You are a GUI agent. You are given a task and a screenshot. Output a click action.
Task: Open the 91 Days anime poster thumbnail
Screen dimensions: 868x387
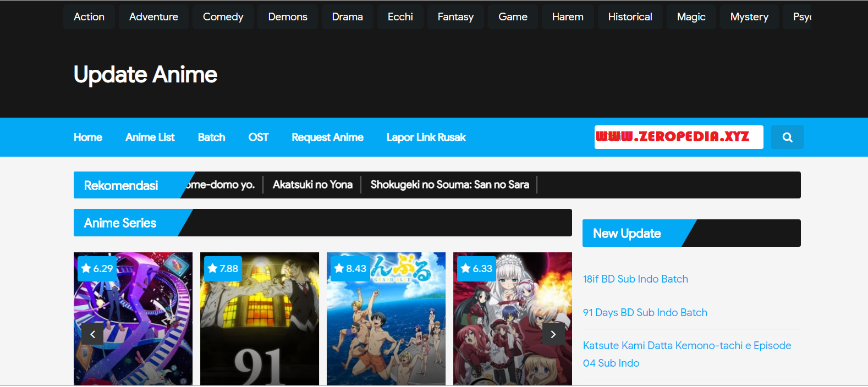pyautogui.click(x=260, y=319)
